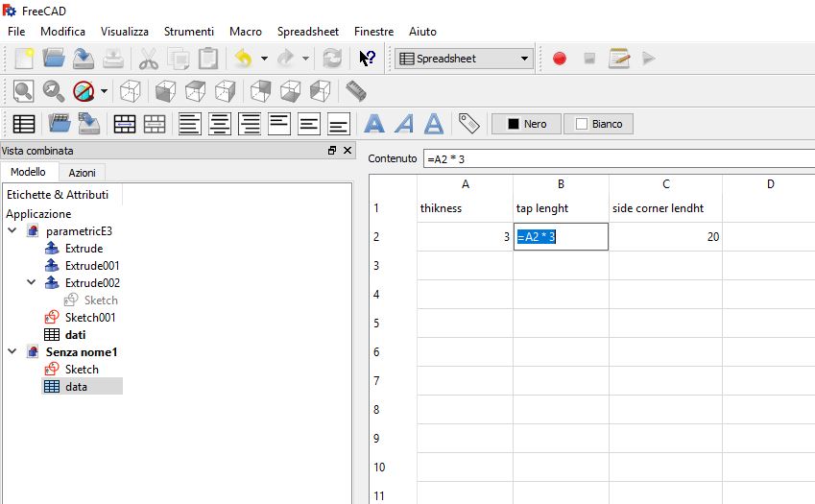
Task: Collapse the Extrude002 tree node
Action: [32, 282]
